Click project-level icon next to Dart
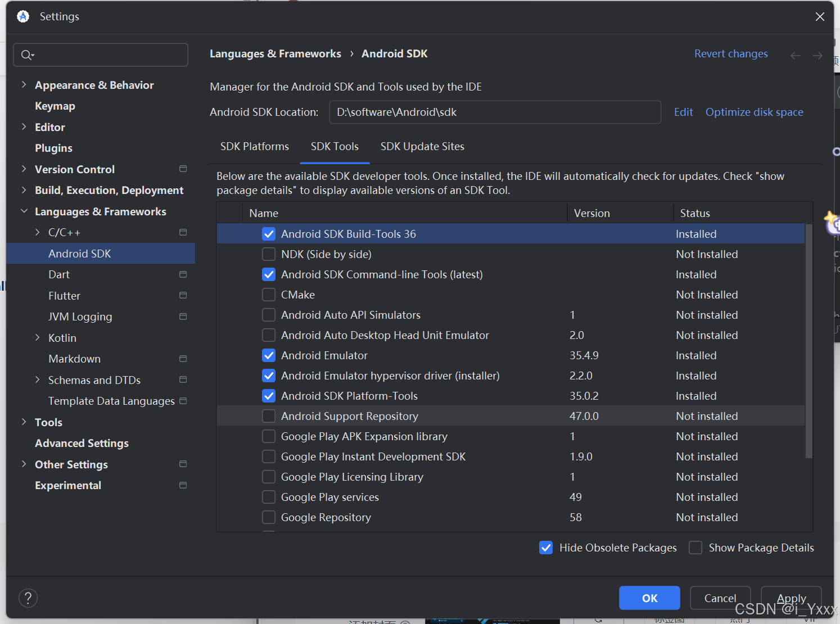The height and width of the screenshot is (624, 840). (x=183, y=274)
